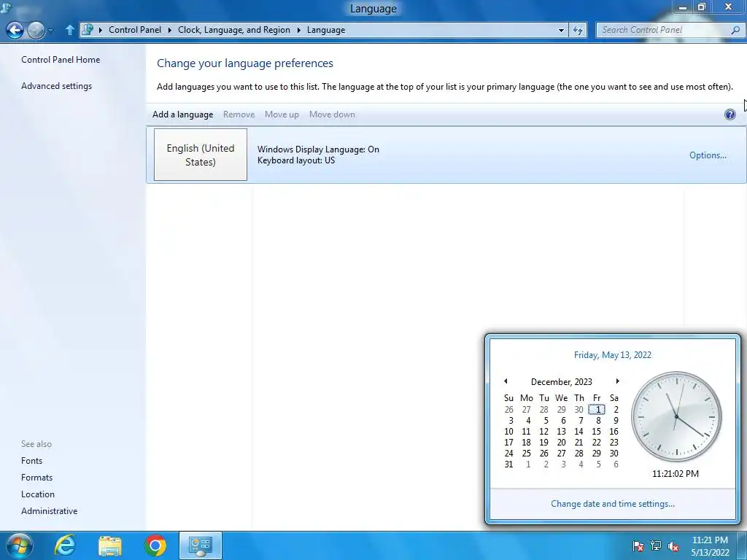Screen dimensions: 747x560
Task: Click the Control Panel icon in address bar
Action: click(88, 29)
